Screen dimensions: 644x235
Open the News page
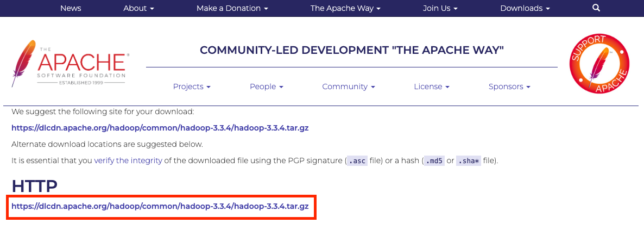[x=71, y=8]
